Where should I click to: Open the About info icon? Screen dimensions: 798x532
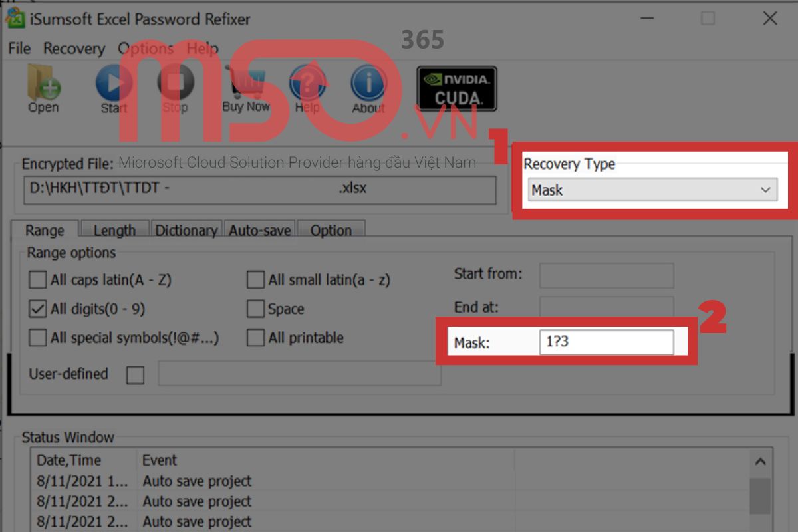click(x=368, y=89)
